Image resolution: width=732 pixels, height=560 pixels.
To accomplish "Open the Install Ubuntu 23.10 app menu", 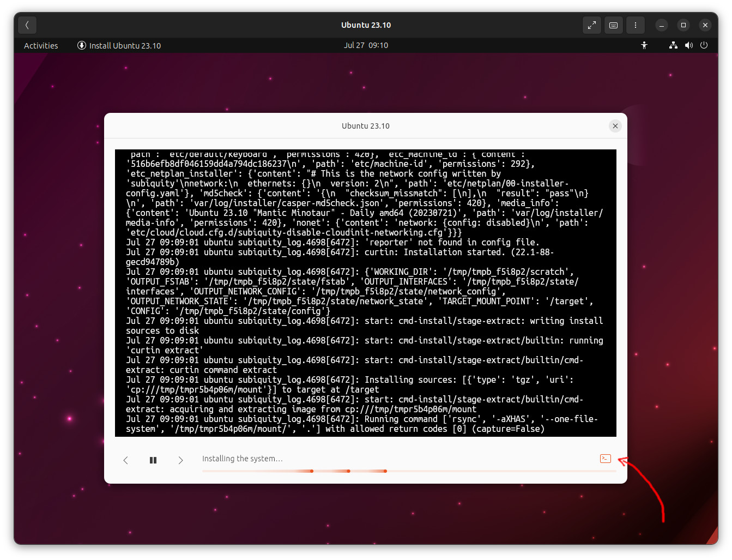I will (119, 46).
